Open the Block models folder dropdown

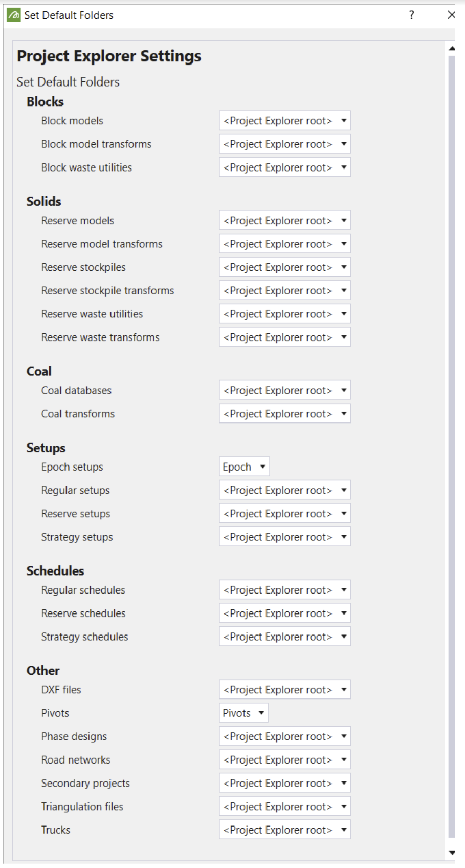click(285, 121)
